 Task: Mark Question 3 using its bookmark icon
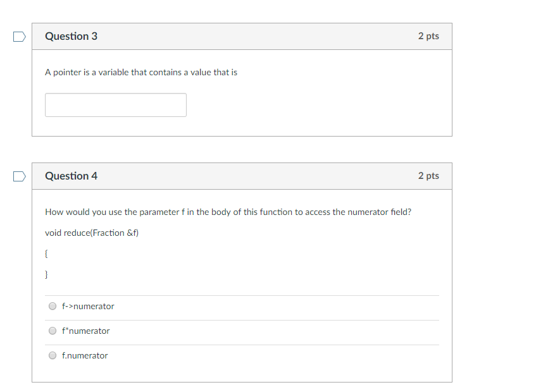19,37
